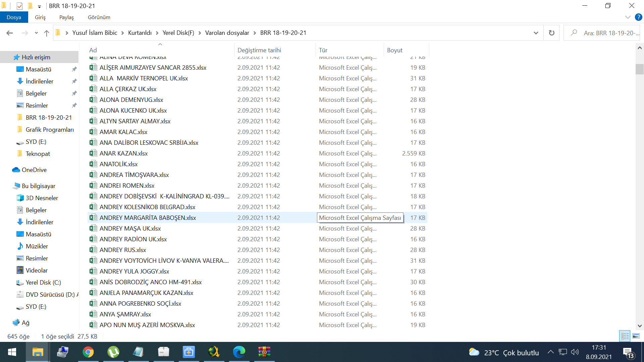Click Kurtarıldı in the breadcrumb path
644x362 pixels.
[140, 33]
